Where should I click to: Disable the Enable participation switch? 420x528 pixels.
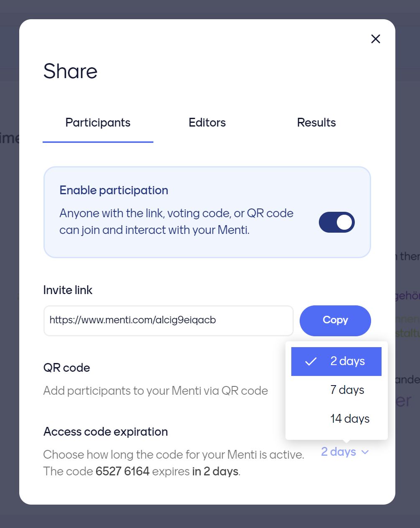coord(336,222)
